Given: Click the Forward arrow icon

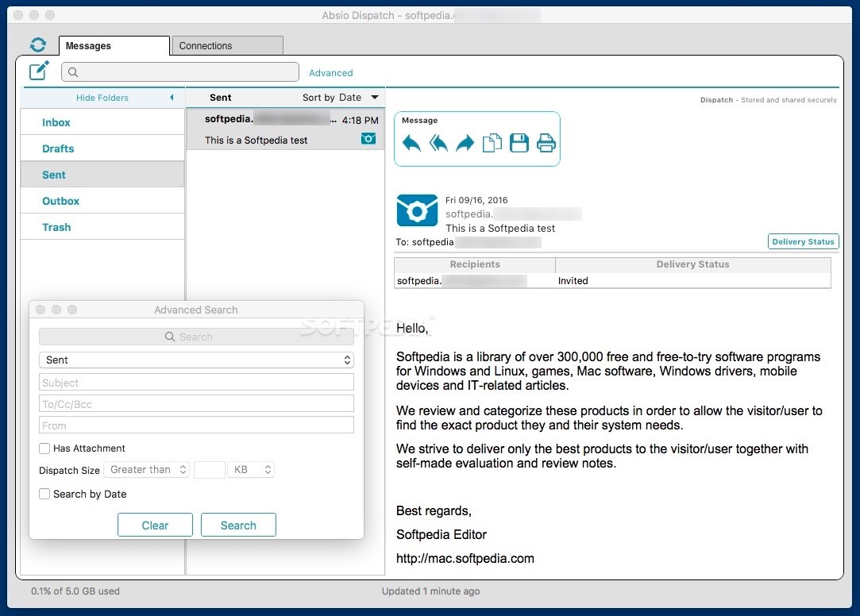Looking at the screenshot, I should tap(465, 143).
